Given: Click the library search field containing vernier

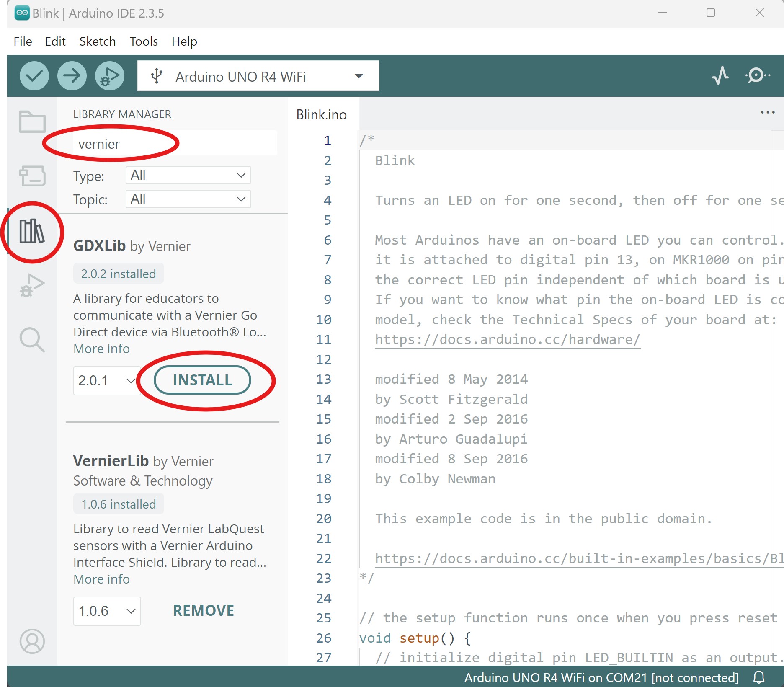Looking at the screenshot, I should (x=175, y=144).
